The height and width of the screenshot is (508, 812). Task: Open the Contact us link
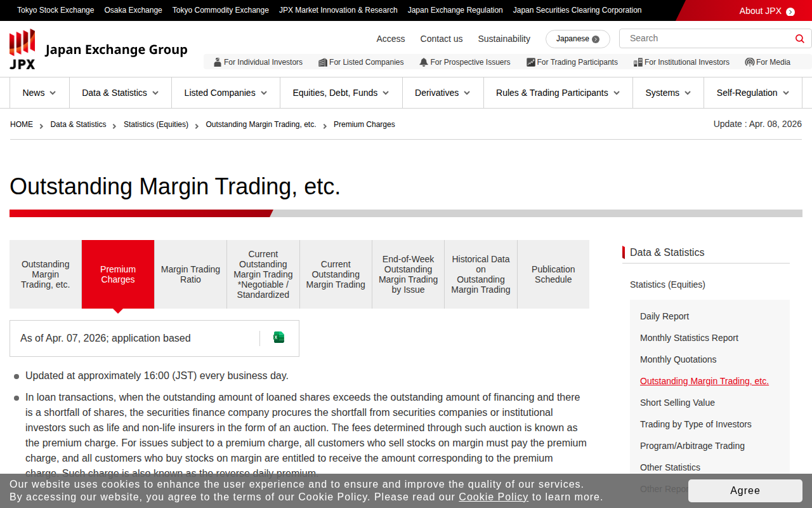pyautogui.click(x=442, y=39)
